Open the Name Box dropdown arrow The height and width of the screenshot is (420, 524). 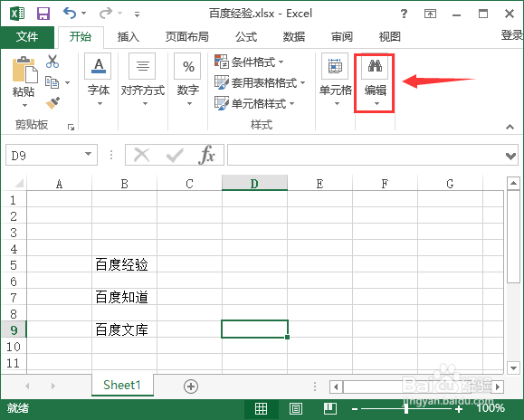pyautogui.click(x=88, y=155)
